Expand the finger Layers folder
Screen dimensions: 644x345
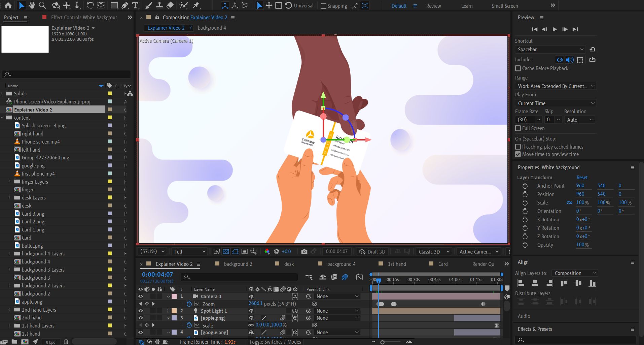coord(9,182)
